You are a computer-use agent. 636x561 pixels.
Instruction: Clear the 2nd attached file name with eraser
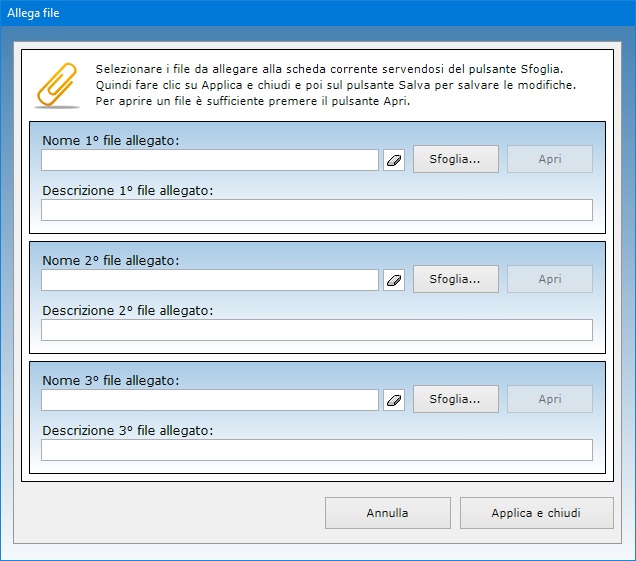point(394,280)
